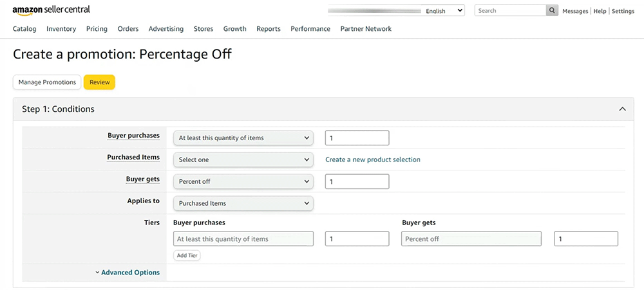
Task: Click the Search input field
Action: 511,11
